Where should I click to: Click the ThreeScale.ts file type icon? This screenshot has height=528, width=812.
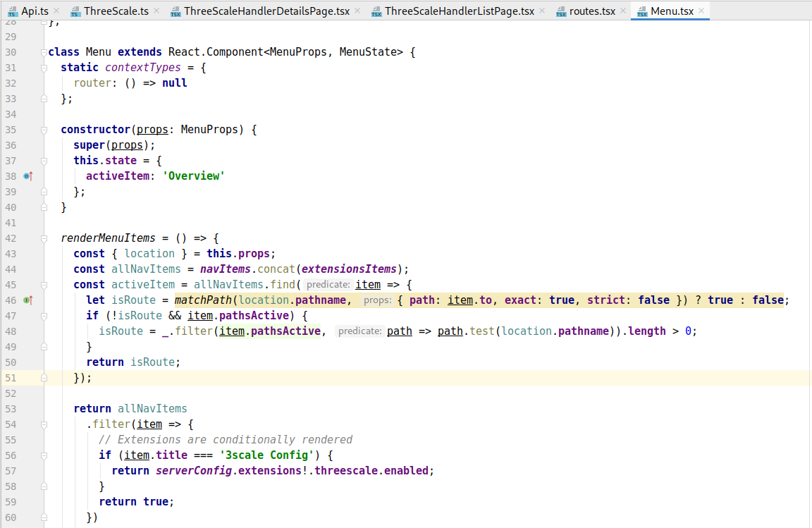(x=75, y=11)
